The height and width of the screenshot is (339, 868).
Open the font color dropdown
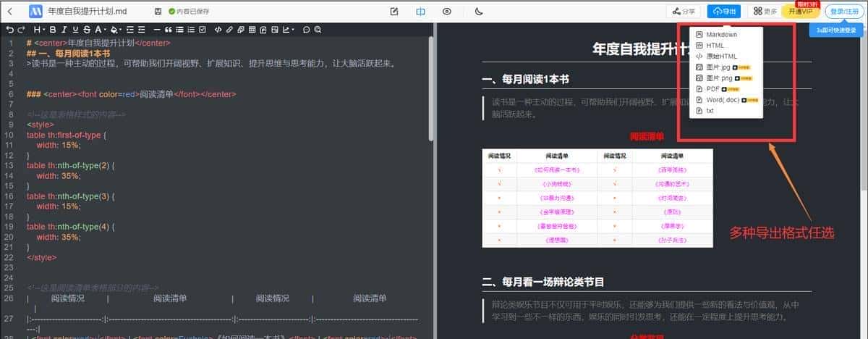[x=101, y=30]
